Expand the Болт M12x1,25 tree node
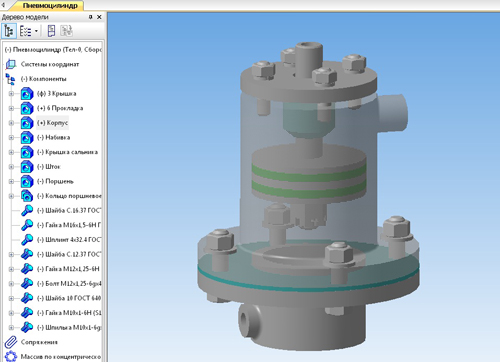Viewport: 500px width, 362px height. [x=11, y=284]
